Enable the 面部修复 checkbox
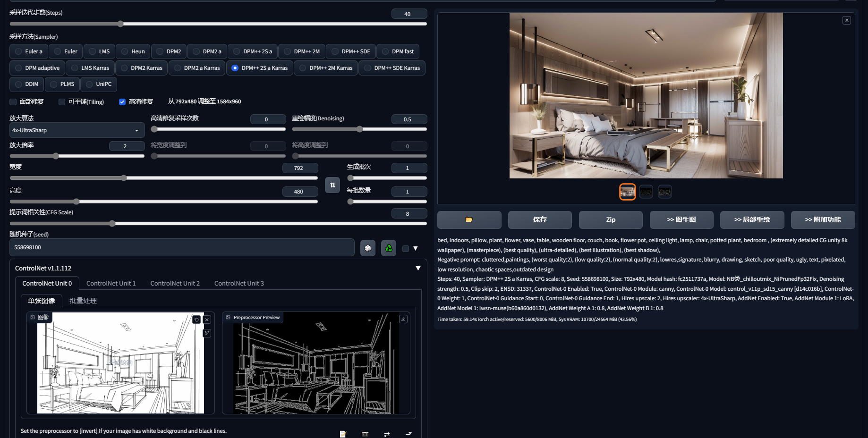Viewport: 868px width, 438px height. [13, 102]
